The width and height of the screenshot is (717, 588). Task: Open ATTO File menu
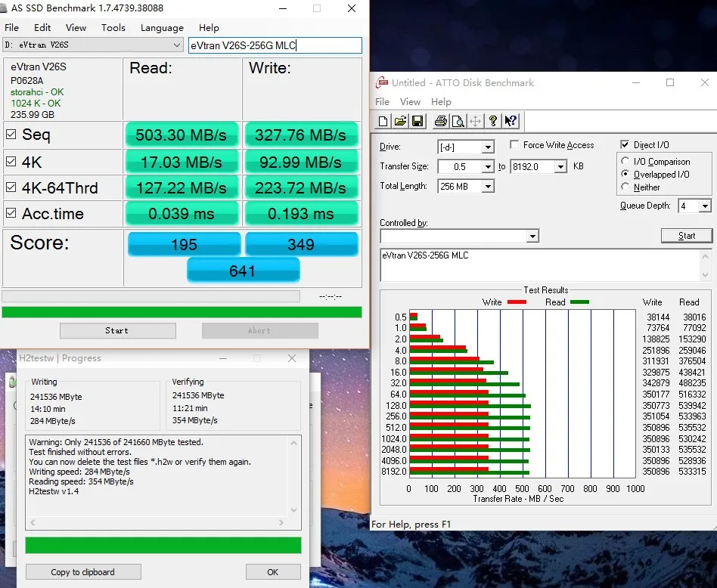point(382,102)
